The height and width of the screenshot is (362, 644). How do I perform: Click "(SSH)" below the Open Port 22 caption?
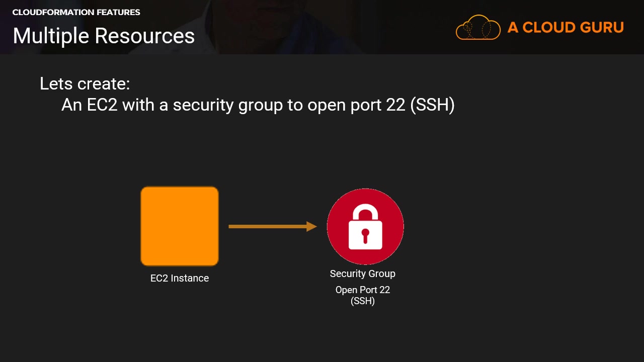coord(362,301)
